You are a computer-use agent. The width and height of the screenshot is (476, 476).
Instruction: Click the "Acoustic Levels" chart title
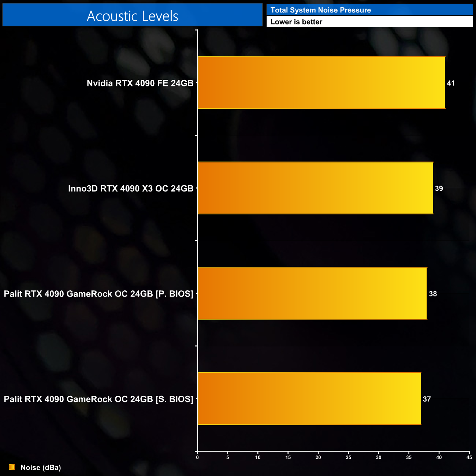[x=133, y=16]
